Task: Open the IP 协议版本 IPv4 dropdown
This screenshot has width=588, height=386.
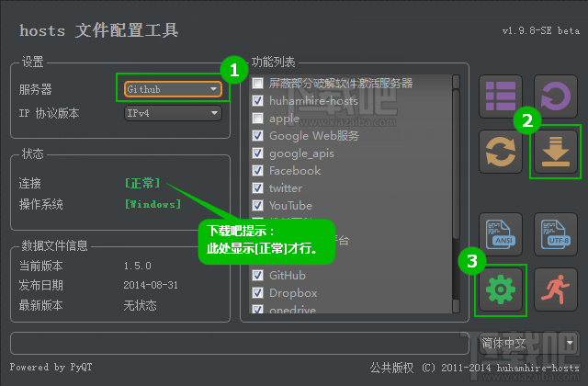Action: (173, 113)
